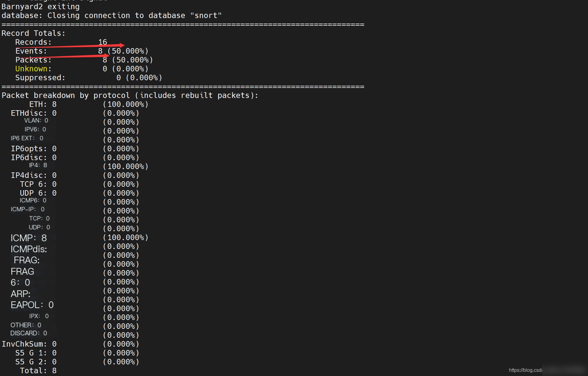Click the Records count value 16
The image size is (588, 376).
click(103, 42)
